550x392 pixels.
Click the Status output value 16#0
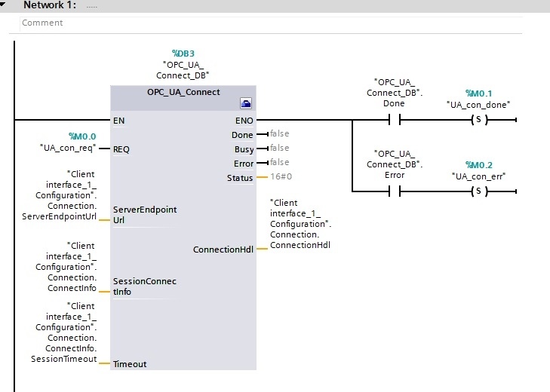281,176
